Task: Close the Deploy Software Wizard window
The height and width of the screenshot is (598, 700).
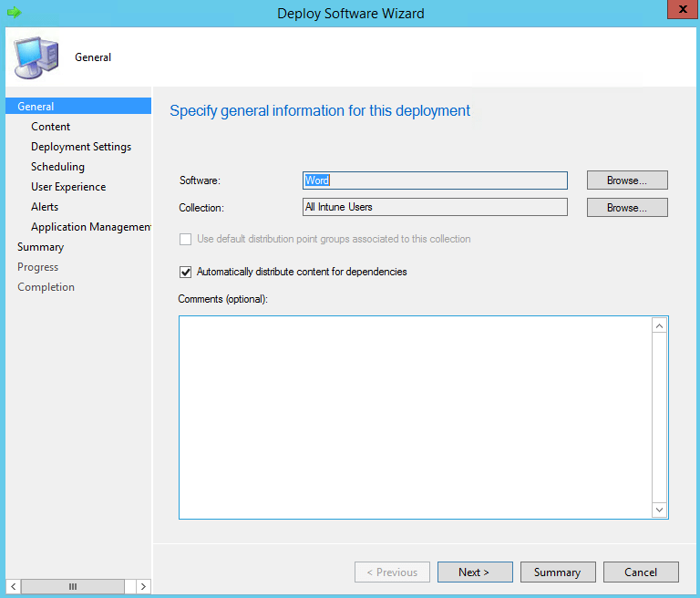Action: tap(683, 9)
